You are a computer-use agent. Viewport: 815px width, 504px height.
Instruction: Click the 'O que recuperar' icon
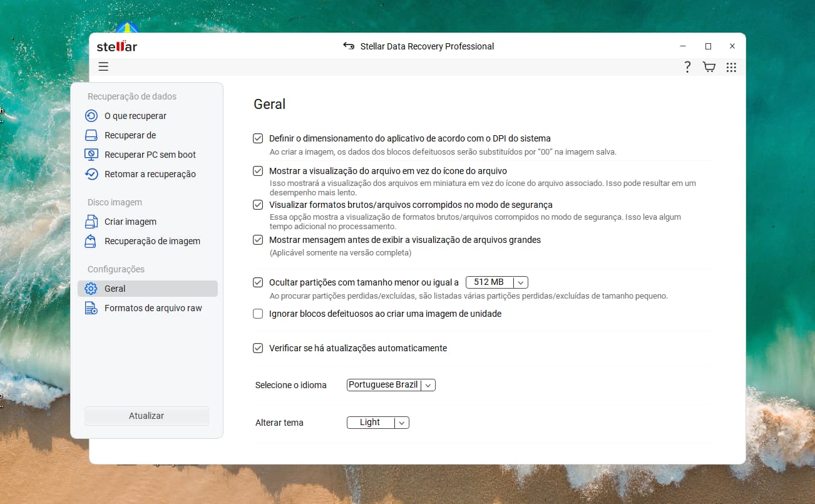tap(91, 116)
